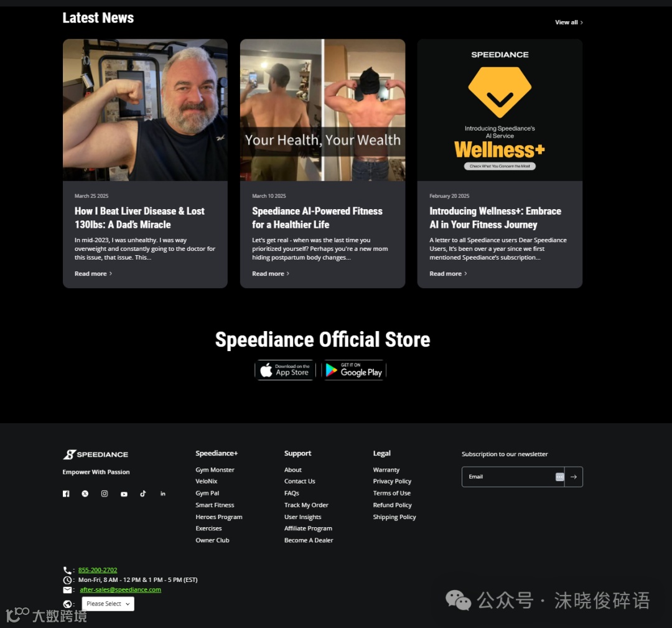Open the bearded man flexing thumbnail
The image size is (672, 628).
point(145,110)
